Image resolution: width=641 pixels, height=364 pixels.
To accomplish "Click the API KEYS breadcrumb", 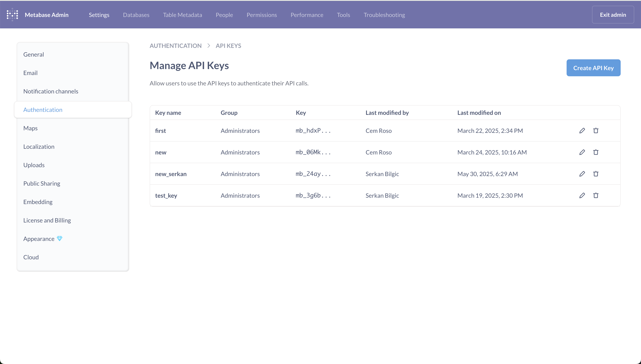I will [x=228, y=46].
